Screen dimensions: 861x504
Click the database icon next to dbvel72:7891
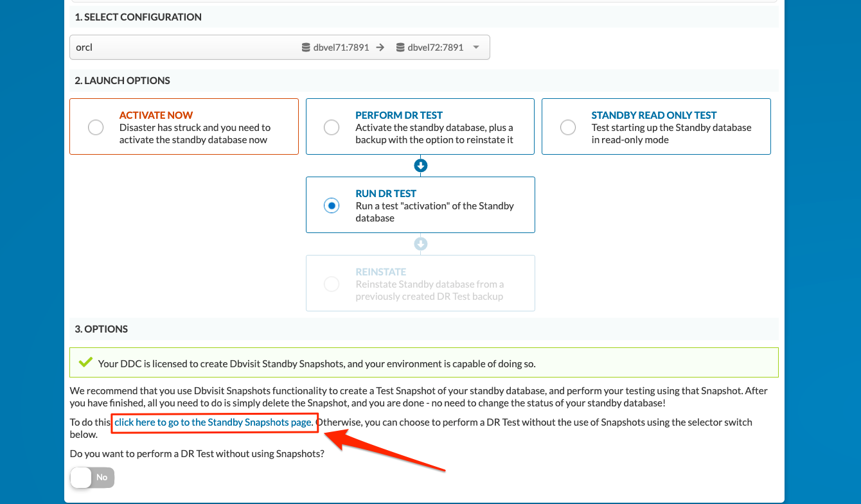(400, 48)
